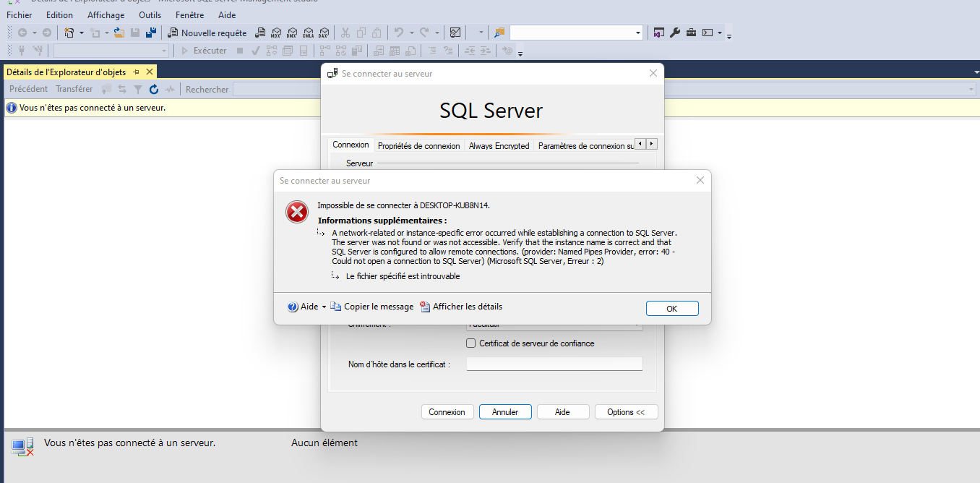This screenshot has height=483, width=980.
Task: Open the Paramètres de connexion tab
Action: pos(585,146)
